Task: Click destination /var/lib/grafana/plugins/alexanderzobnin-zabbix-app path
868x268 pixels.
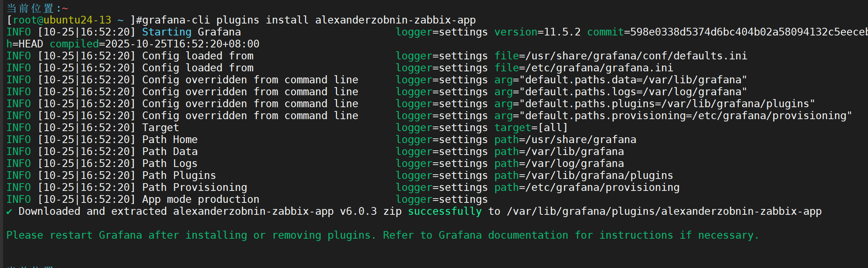Action: tap(664, 211)
